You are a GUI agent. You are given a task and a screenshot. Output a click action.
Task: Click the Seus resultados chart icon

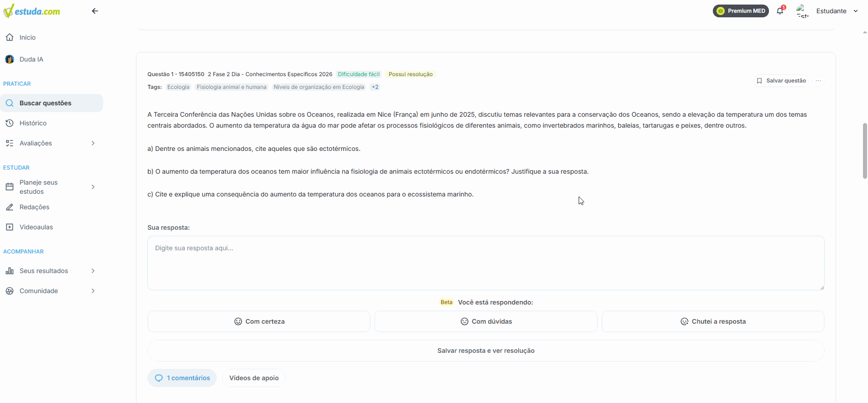coord(10,271)
